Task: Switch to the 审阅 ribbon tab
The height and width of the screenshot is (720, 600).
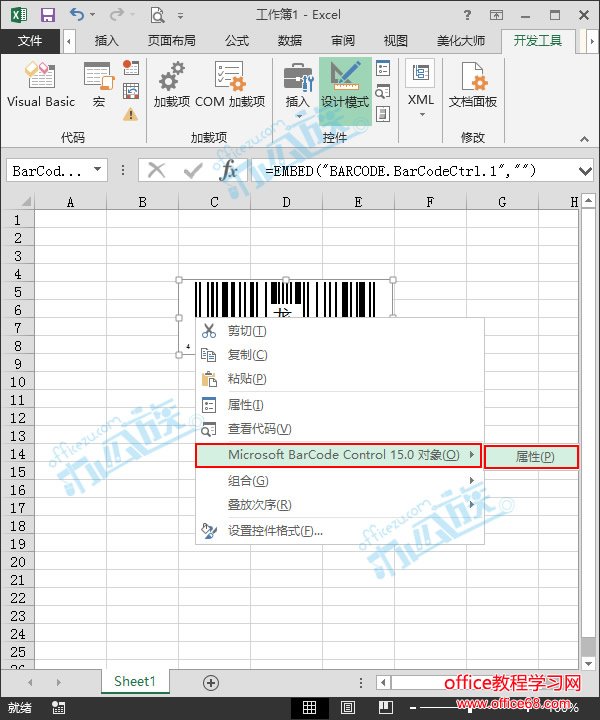Action: click(343, 41)
